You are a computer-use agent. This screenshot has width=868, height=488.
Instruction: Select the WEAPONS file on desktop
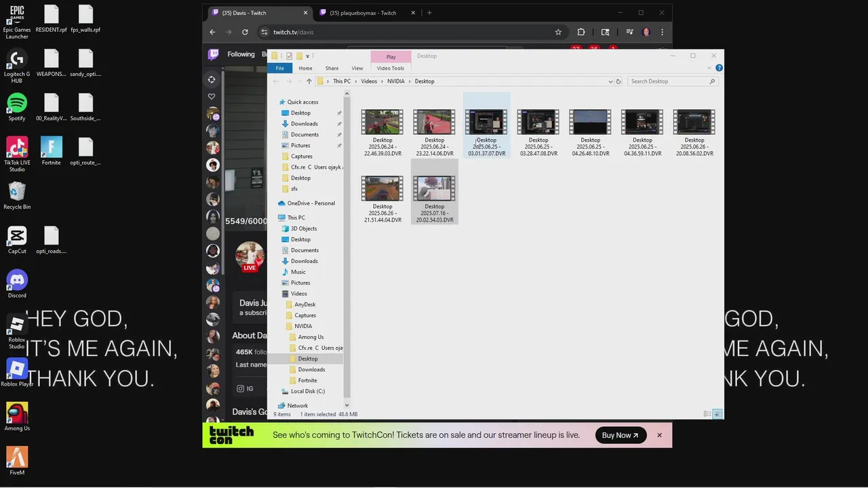point(52,63)
